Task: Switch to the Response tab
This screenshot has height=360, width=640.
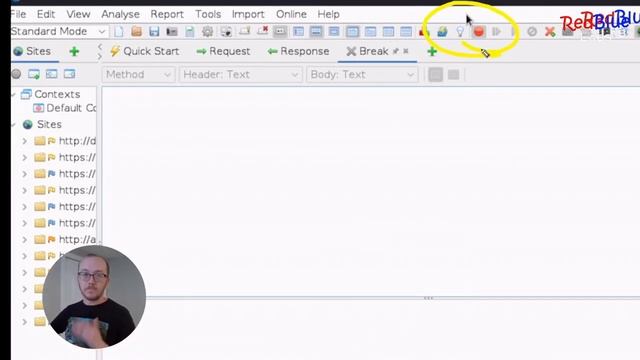Action: 298,51
